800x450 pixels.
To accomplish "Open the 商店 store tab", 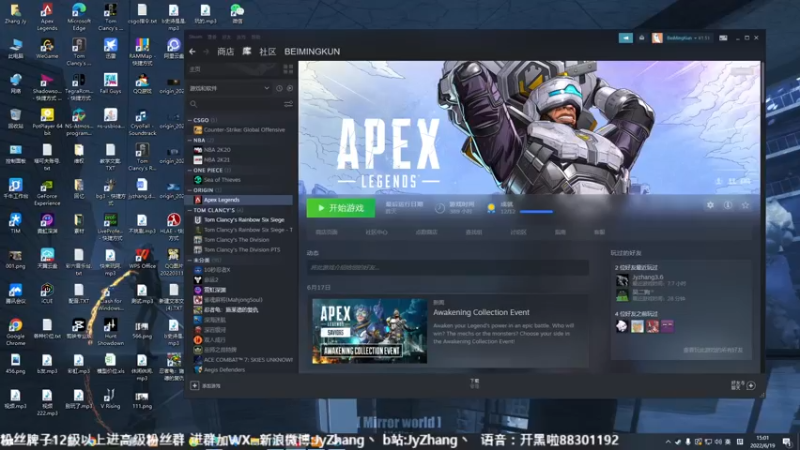I will (x=226, y=52).
